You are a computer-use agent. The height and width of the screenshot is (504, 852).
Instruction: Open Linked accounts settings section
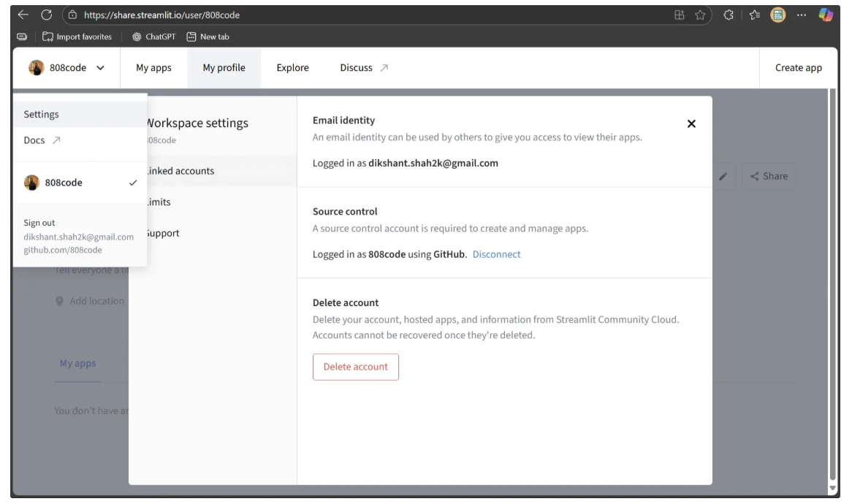221,170
